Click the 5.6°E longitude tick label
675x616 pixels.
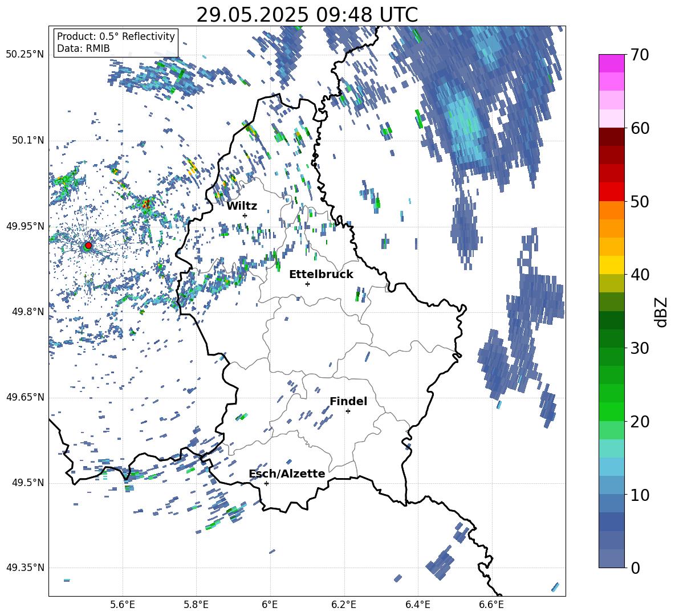point(123,605)
